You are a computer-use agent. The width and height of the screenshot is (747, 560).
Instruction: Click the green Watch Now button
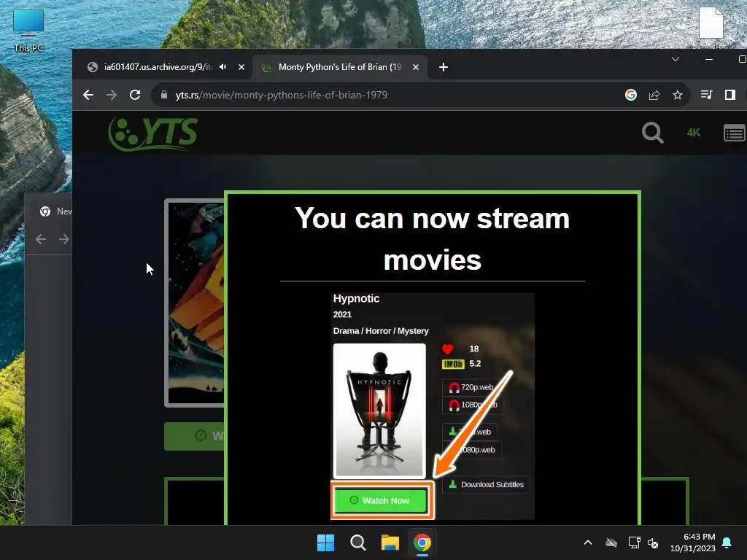[x=380, y=500]
